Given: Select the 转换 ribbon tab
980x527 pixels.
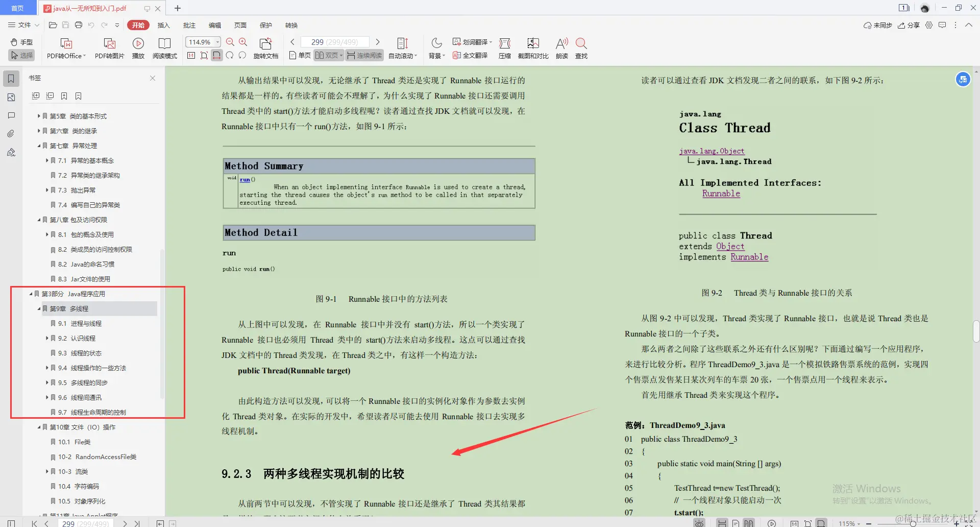Looking at the screenshot, I should [291, 25].
